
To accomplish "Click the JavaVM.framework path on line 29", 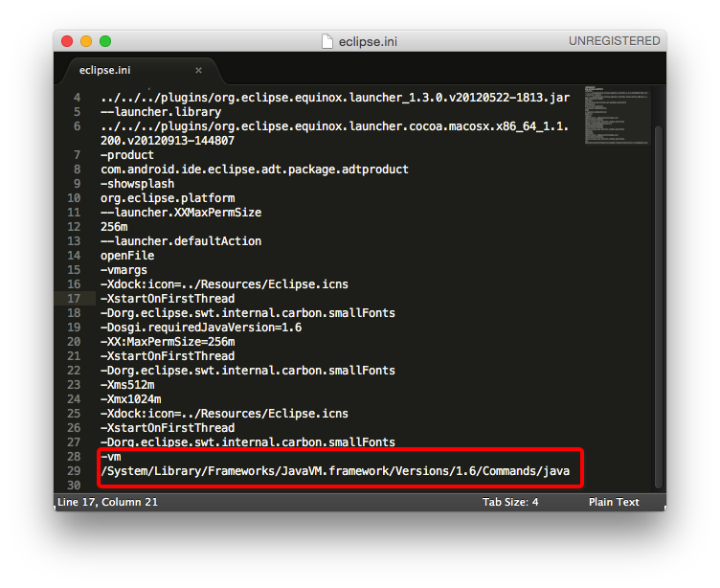I will click(x=335, y=471).
